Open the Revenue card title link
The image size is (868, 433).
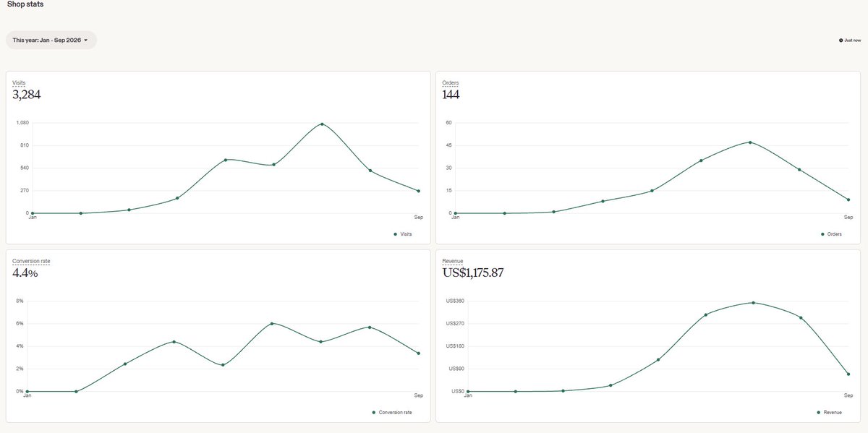(x=453, y=261)
